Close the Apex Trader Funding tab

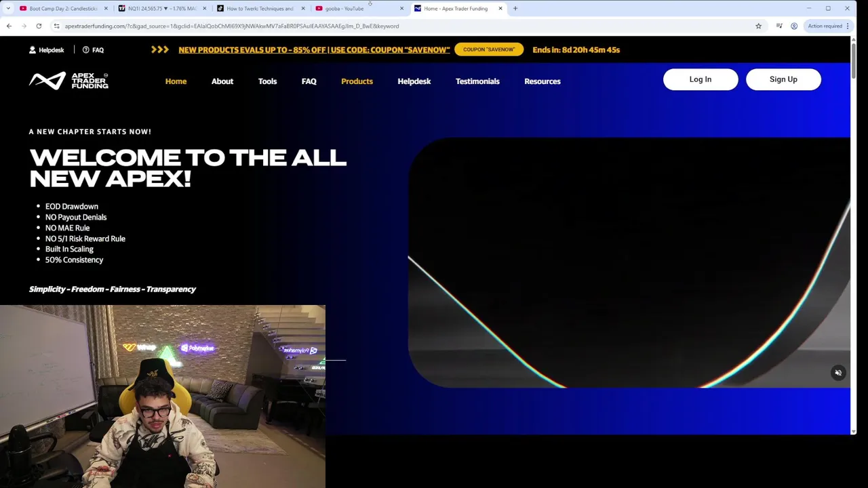click(500, 8)
